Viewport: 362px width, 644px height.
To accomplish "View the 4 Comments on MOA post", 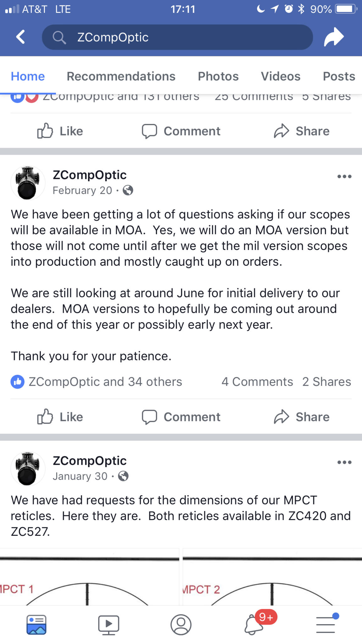I will pos(257,382).
